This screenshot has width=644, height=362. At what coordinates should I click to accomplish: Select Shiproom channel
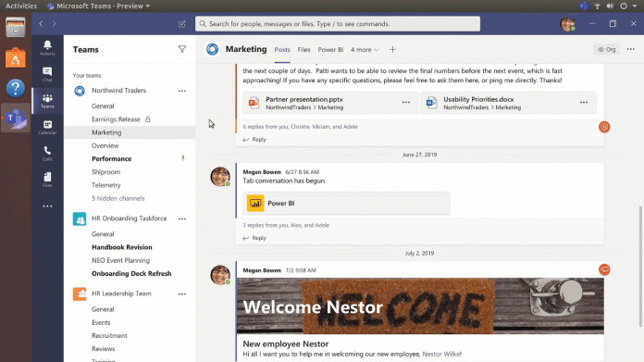[106, 172]
